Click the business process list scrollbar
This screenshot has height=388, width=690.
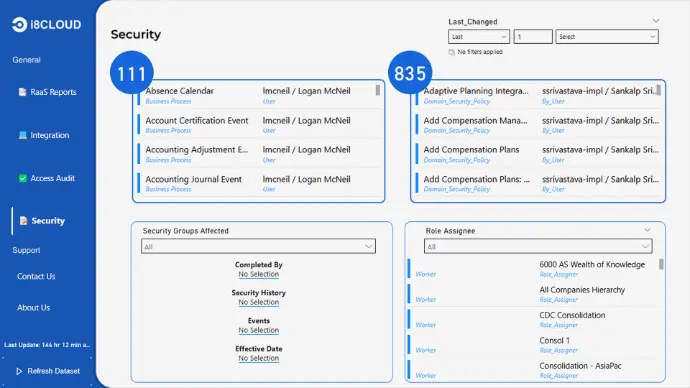(x=378, y=91)
